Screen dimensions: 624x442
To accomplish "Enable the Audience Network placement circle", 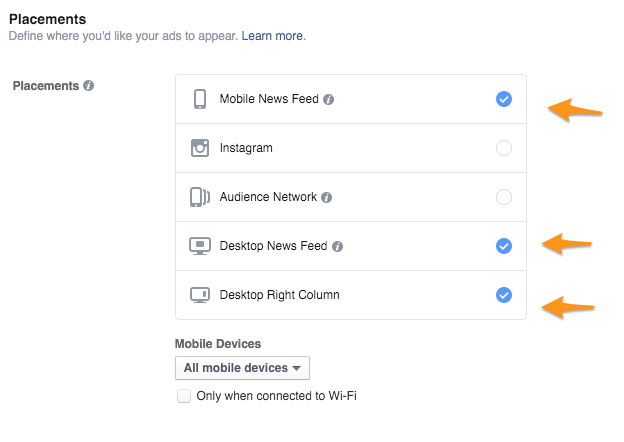I will [x=504, y=197].
